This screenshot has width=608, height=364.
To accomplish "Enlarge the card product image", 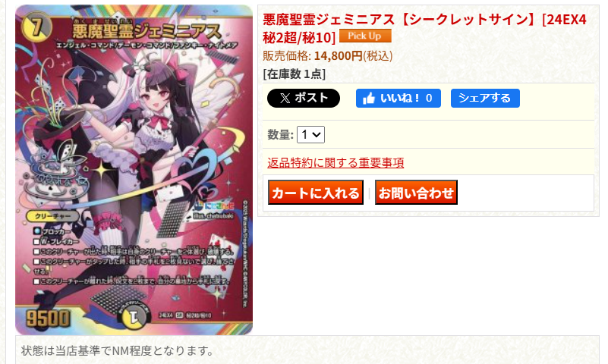I will coord(134,170).
